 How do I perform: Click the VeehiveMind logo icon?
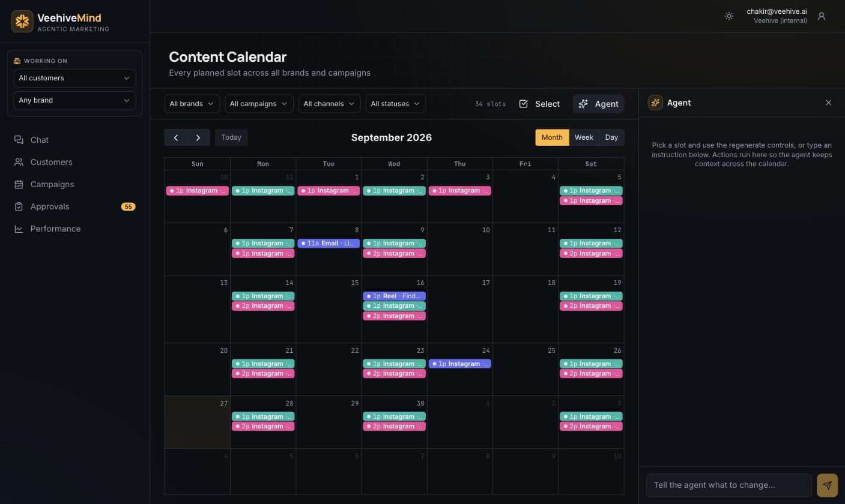click(x=22, y=21)
